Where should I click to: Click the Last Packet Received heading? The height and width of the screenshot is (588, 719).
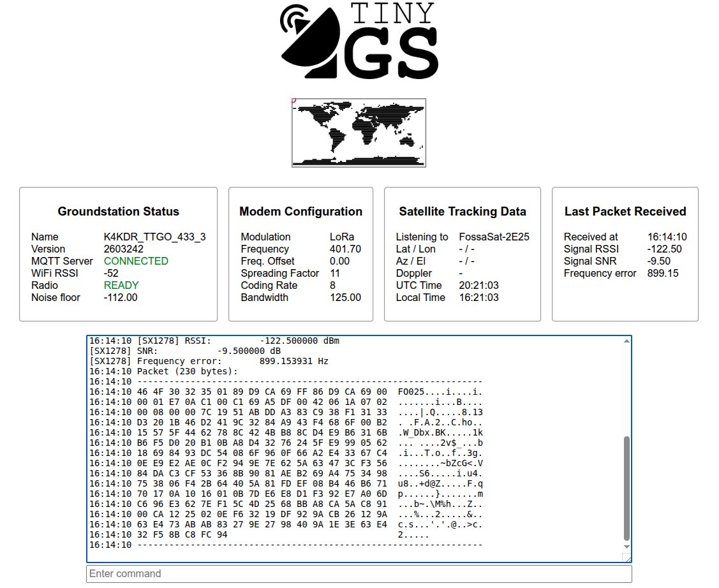(625, 211)
